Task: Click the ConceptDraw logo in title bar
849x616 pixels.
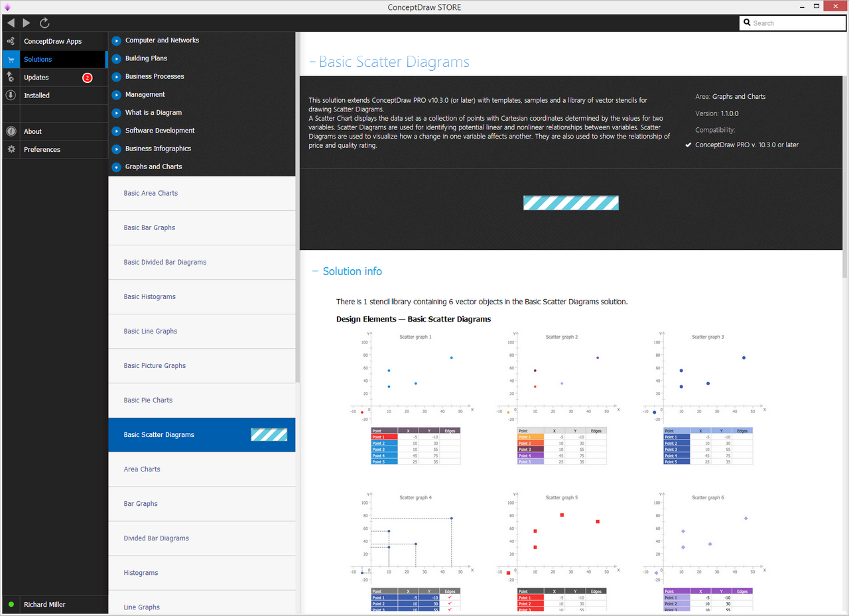Action: 7,7
